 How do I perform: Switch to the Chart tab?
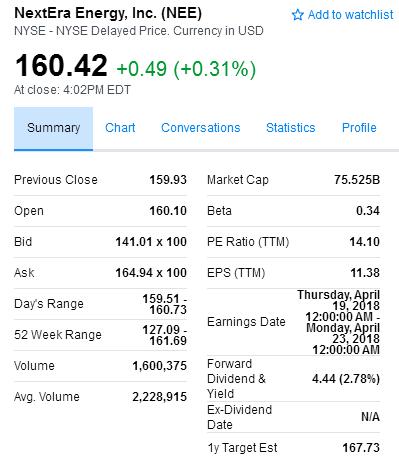120,128
